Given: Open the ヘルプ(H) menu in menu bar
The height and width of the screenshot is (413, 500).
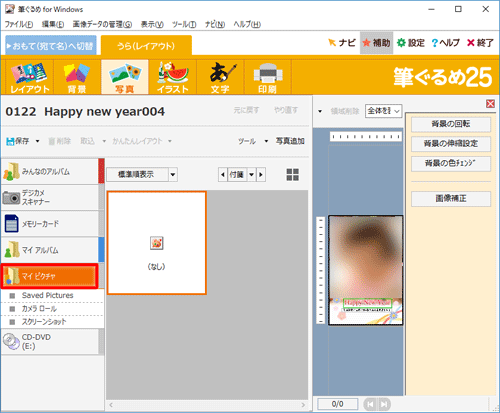Looking at the screenshot, I should (x=247, y=24).
